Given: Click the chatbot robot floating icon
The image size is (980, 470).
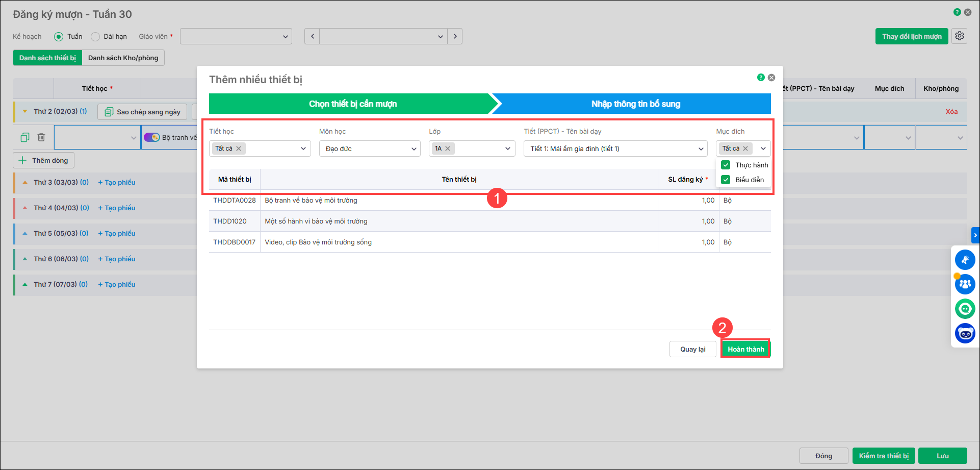Looking at the screenshot, I should coord(965,333).
